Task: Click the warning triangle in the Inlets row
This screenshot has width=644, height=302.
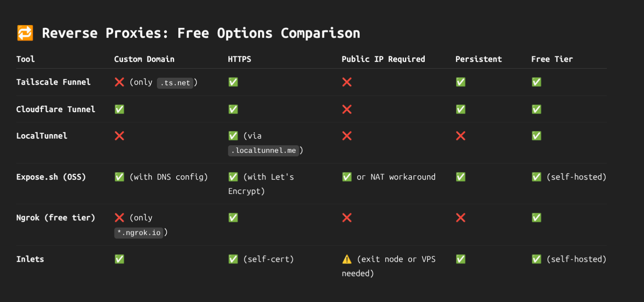Action: (347, 259)
